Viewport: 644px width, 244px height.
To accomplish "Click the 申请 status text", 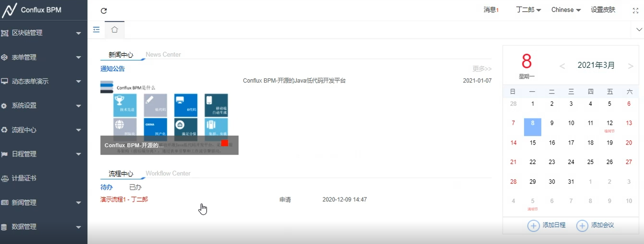I will (x=285, y=200).
